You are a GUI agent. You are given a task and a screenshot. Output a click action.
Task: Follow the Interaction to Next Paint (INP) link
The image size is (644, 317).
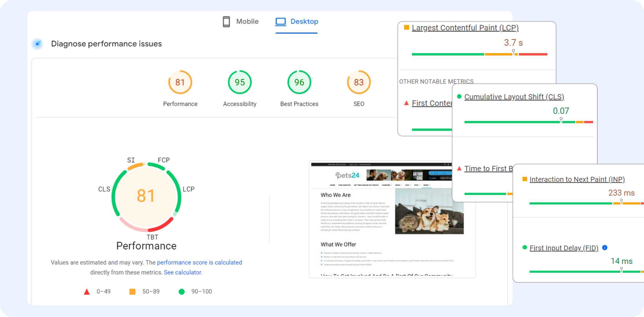(577, 179)
